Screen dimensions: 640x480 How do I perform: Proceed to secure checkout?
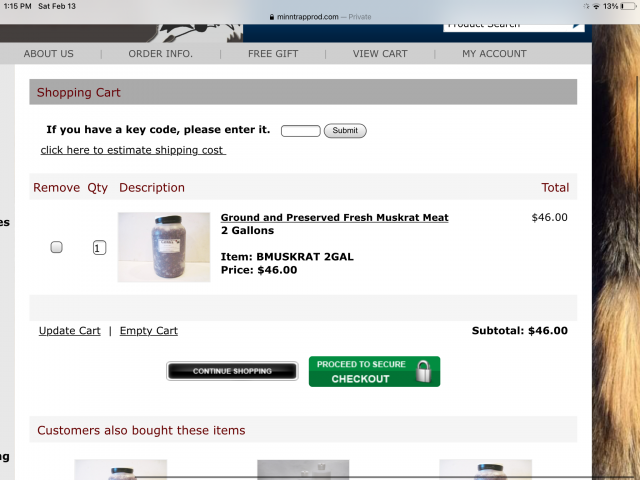(x=374, y=371)
